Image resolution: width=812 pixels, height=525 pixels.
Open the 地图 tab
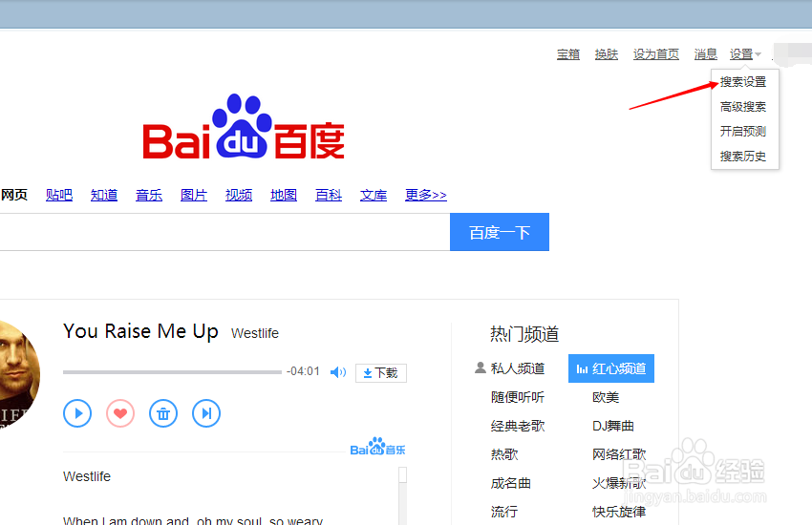coord(284,195)
